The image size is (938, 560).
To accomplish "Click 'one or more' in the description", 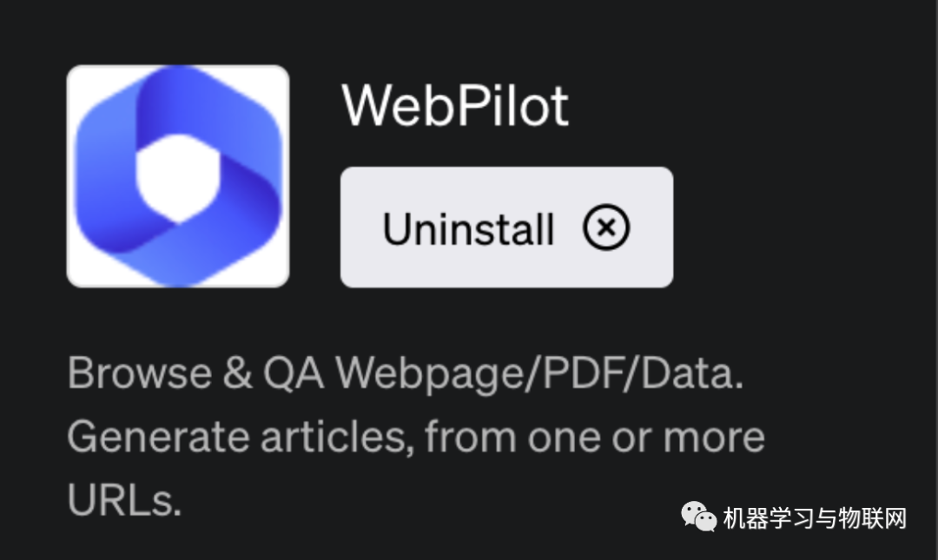I will 644,437.
